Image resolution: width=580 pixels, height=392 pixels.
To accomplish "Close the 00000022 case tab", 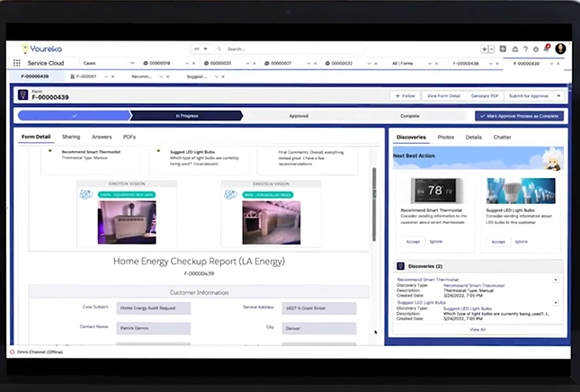I will [x=376, y=63].
